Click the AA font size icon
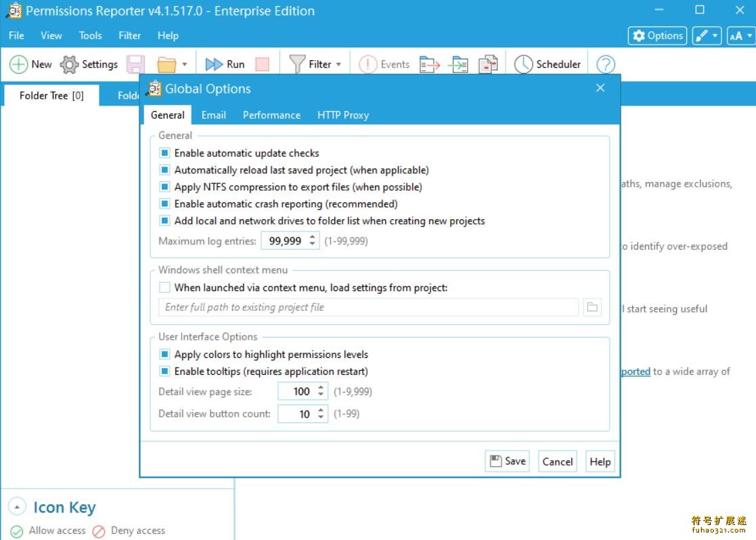Viewport: 756px width, 540px height. (x=736, y=36)
